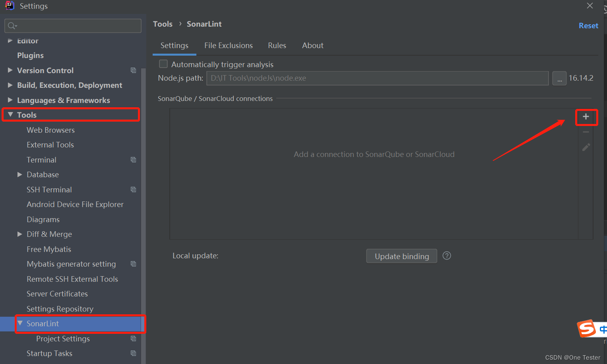The width and height of the screenshot is (607, 364).
Task: Select Remote SSH External Tools
Action: point(72,279)
